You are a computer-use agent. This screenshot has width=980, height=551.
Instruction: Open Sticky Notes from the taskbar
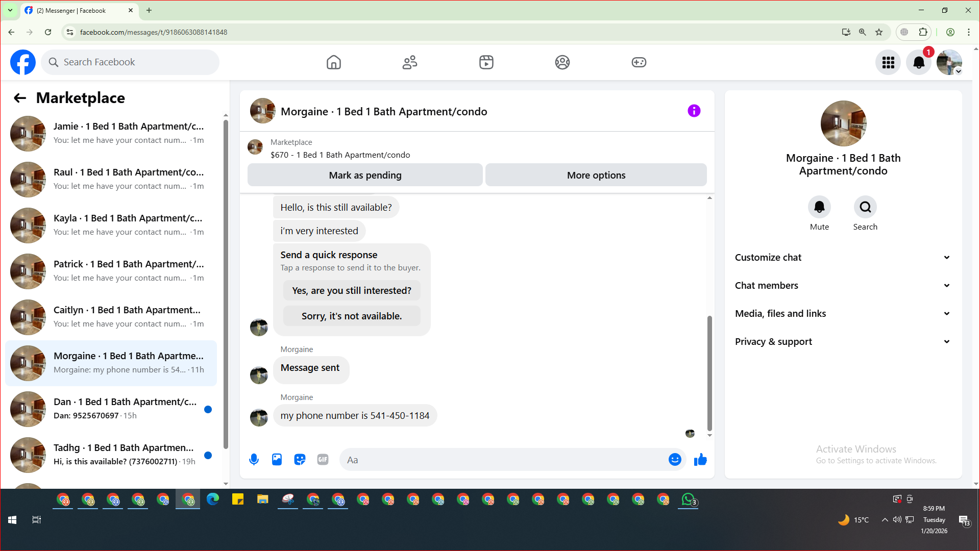click(238, 499)
